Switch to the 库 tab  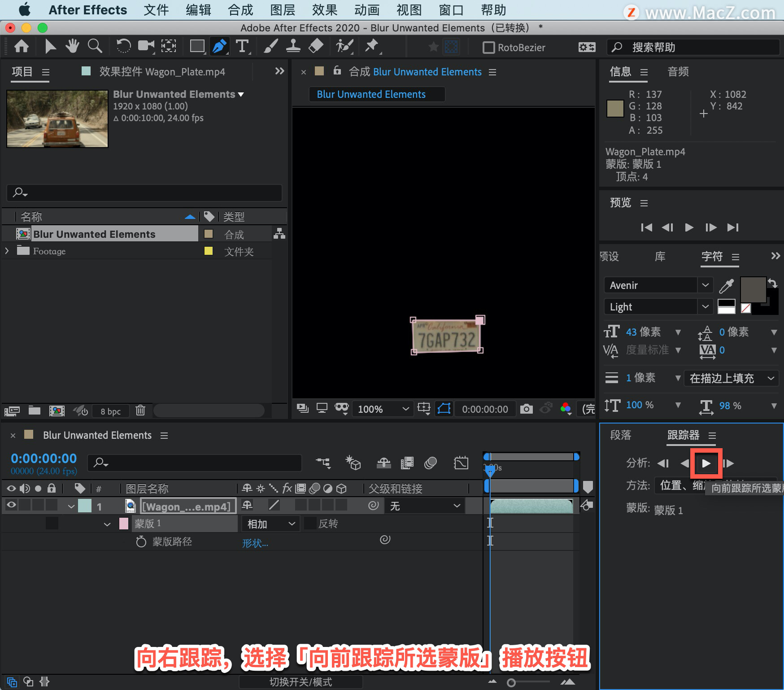(660, 256)
